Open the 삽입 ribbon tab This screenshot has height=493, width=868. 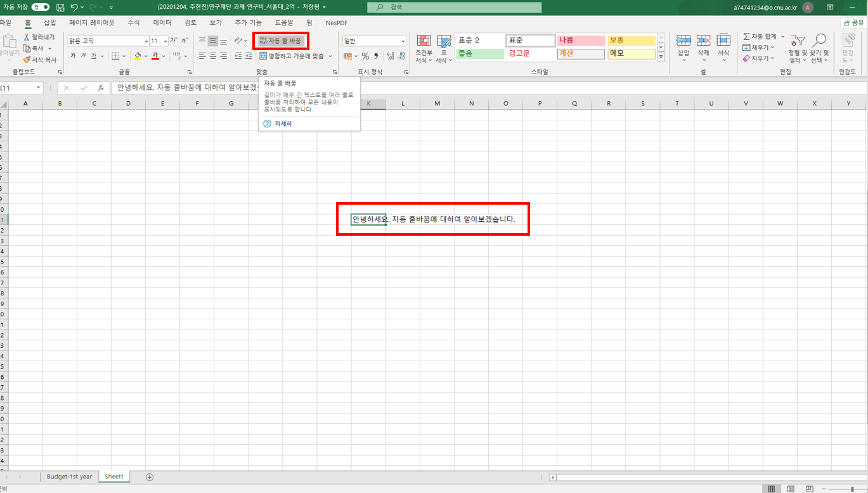tap(50, 23)
